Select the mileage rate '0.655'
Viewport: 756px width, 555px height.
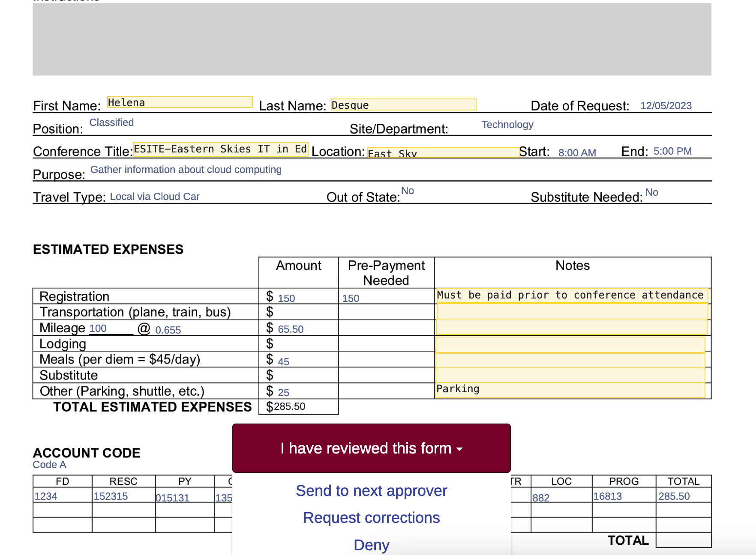[168, 330]
